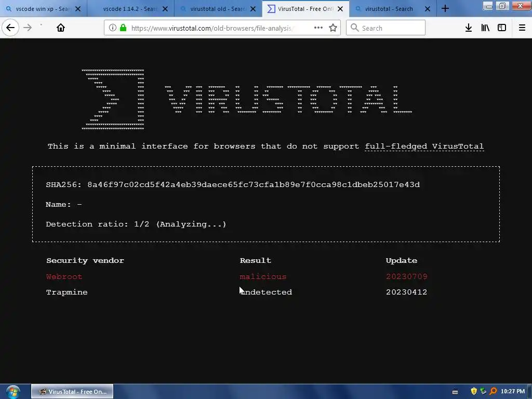Click the green secure connection padlock
The image size is (532, 399).
pos(123,28)
